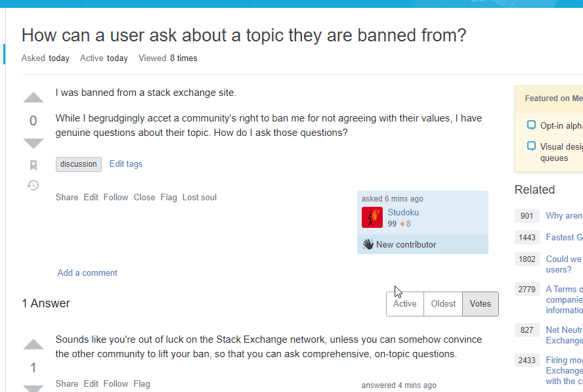Click the chat bubble icon beside Opt-in alpha
This screenshot has width=583, height=392.
click(x=530, y=125)
